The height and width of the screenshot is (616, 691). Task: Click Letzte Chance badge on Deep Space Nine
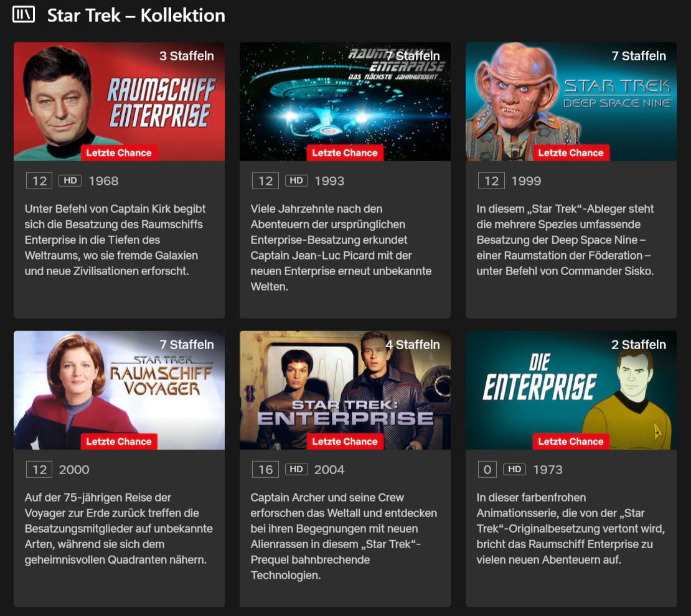pos(571,153)
